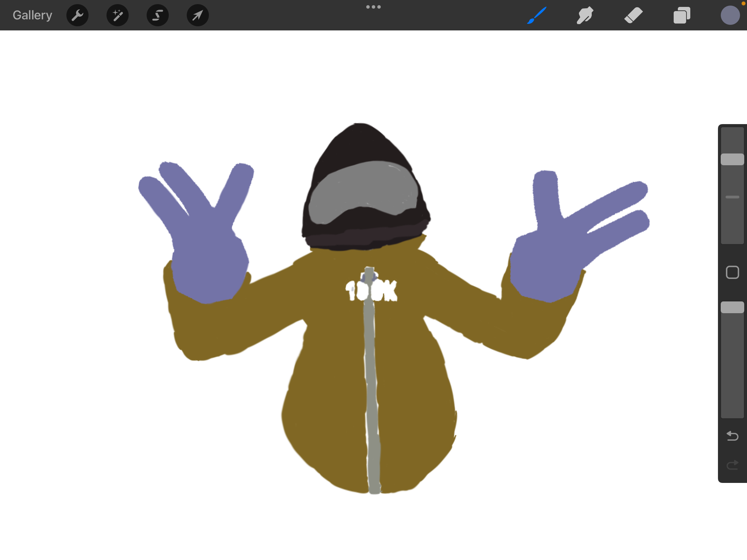Activate the Transform arrow tool
This screenshot has height=560, width=747.
click(x=198, y=15)
